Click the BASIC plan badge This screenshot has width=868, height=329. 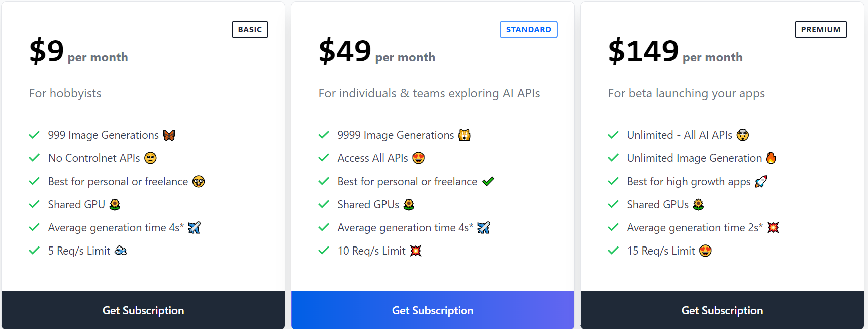[250, 29]
